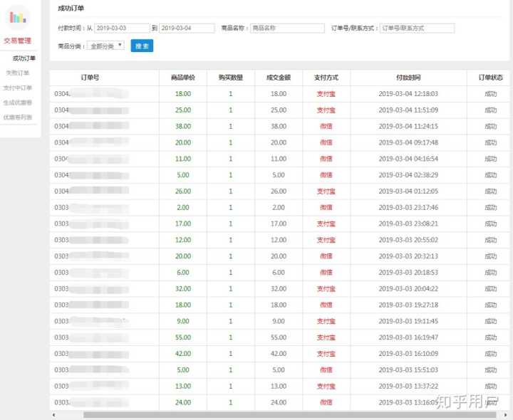The image size is (513, 420).
Task: Click 成功 status in the 11:51:09 row
Action: coord(490,110)
